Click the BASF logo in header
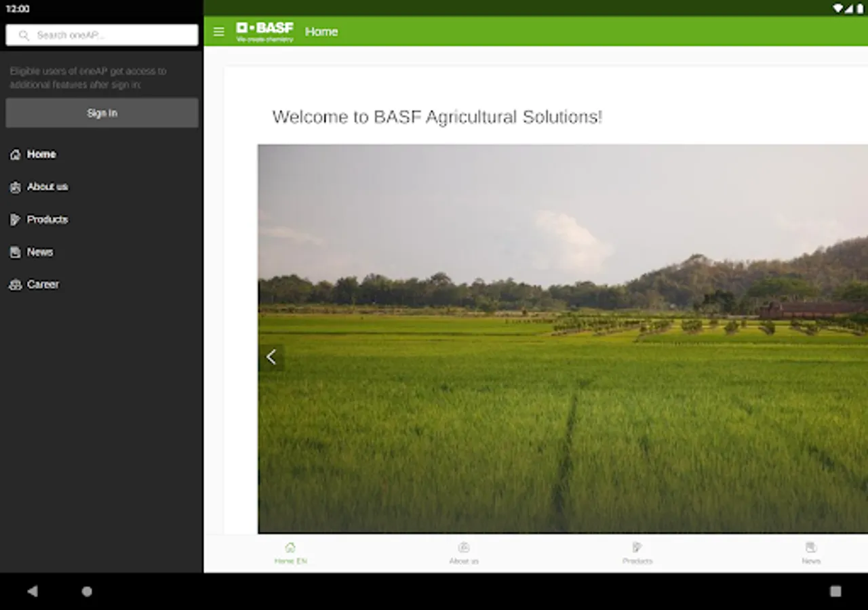The width and height of the screenshot is (868, 610). [x=264, y=32]
